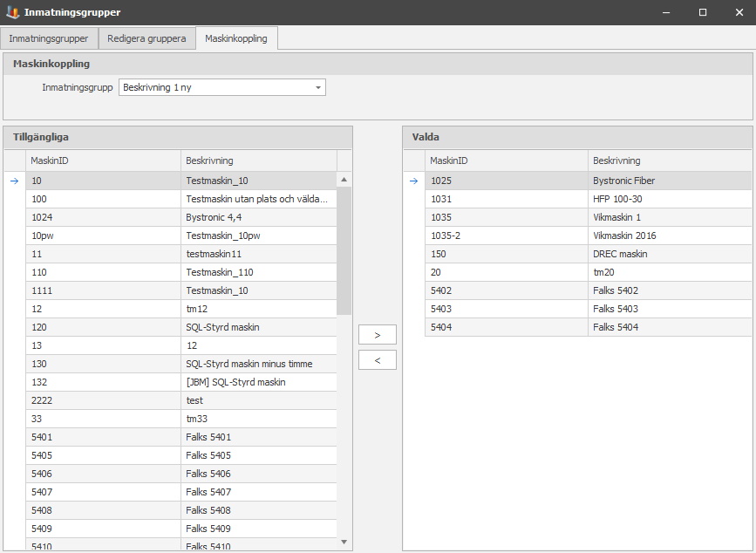
Task: Select the Testmaskin_10pw row
Action: click(181, 236)
